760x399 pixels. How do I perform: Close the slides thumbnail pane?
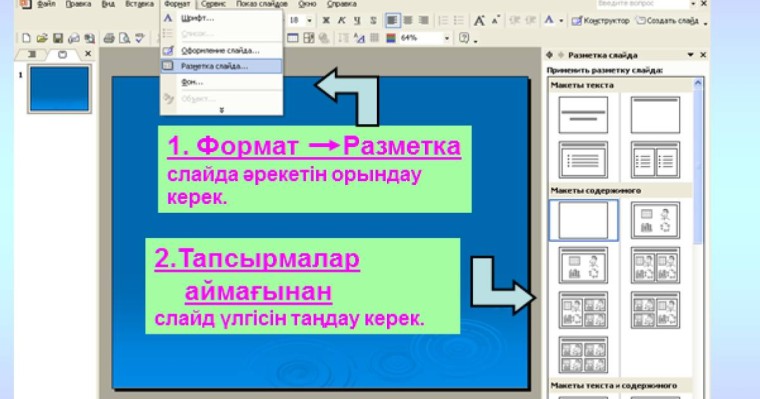[88, 54]
